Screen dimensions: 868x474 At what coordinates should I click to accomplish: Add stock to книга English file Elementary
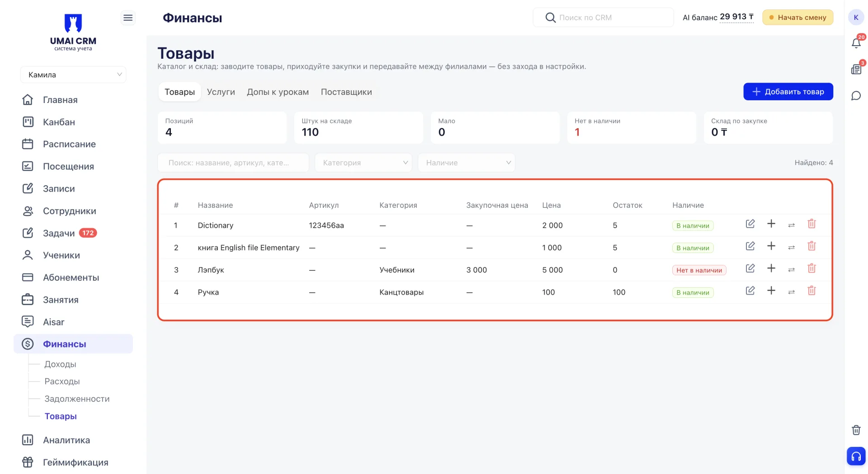coord(771,246)
